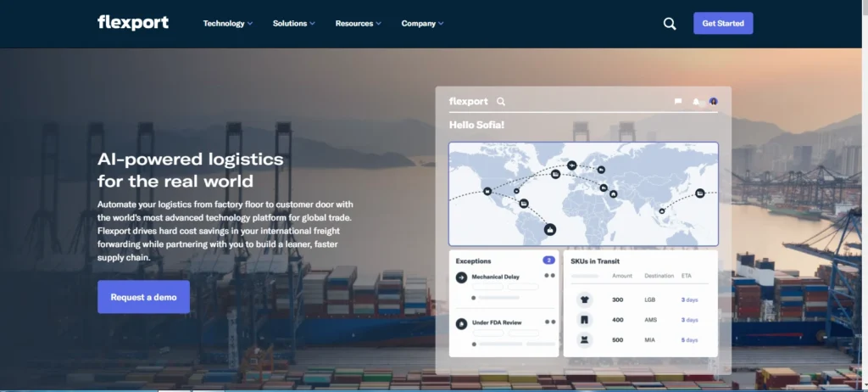The width and height of the screenshot is (868, 392).
Task: Click the 'ETA' column header
Action: click(687, 276)
